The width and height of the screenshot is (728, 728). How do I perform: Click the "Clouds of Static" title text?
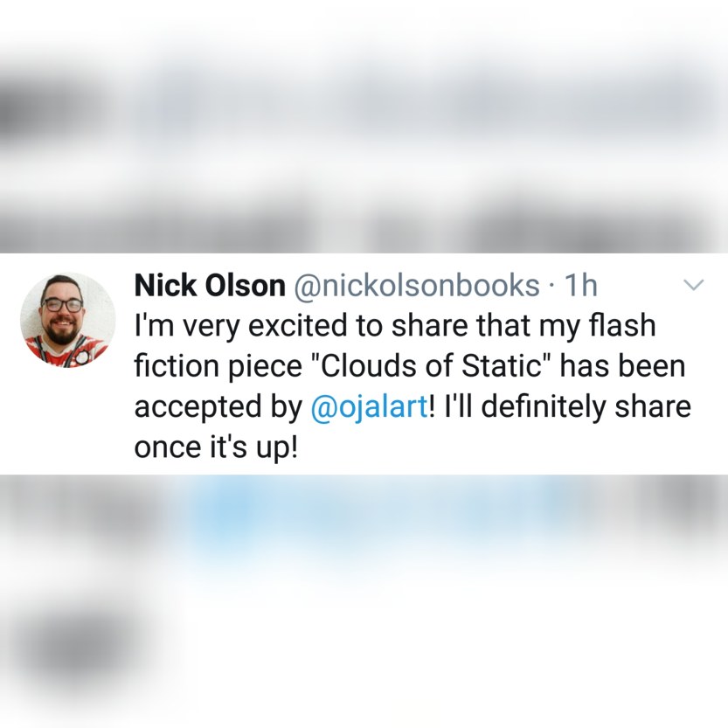click(x=430, y=366)
